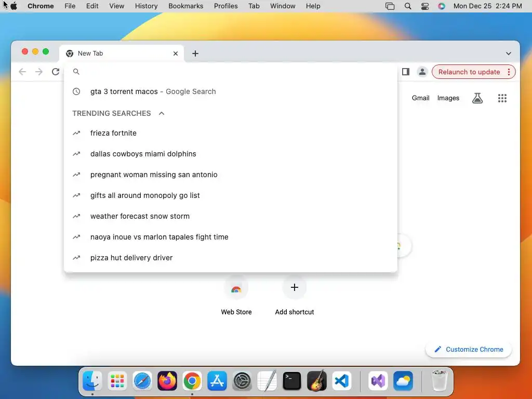
Task: Open Visual Studio Code from dock
Action: click(x=342, y=381)
